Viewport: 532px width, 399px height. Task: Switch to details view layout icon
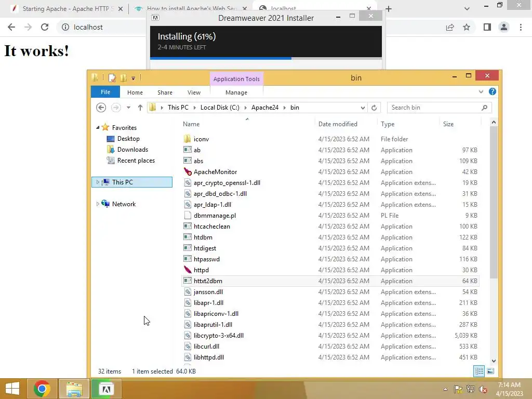pyautogui.click(x=479, y=371)
